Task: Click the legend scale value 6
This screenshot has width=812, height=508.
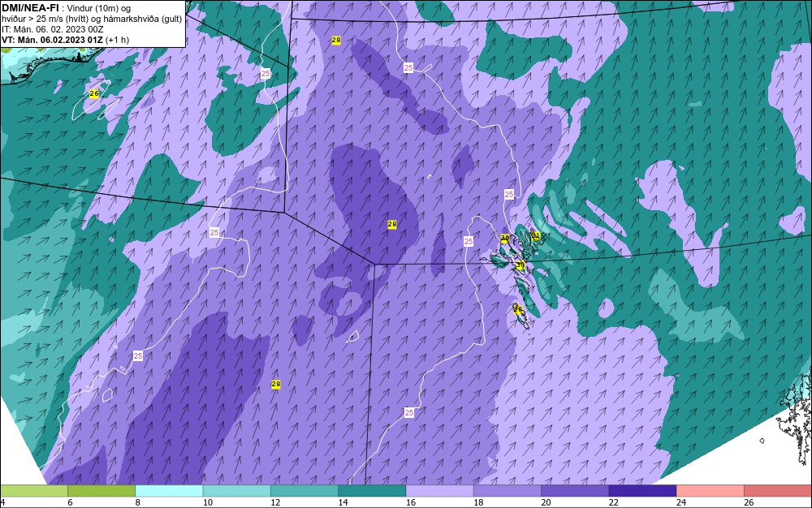Action: 70,502
